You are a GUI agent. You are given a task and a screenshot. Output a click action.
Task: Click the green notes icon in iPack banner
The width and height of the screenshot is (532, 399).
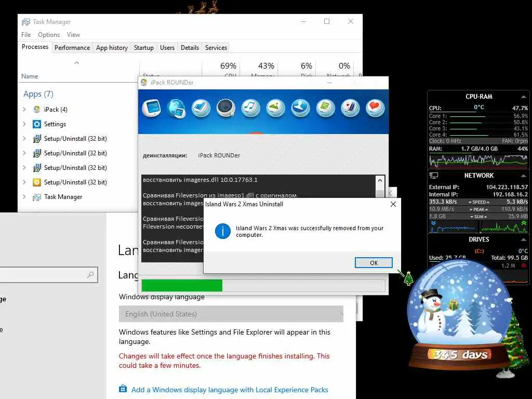pyautogui.click(x=325, y=108)
